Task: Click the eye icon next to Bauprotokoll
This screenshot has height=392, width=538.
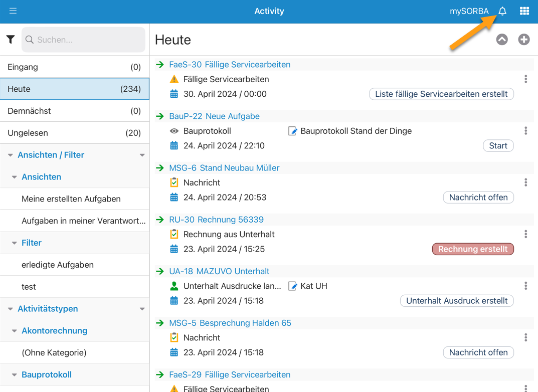Action: point(174,131)
